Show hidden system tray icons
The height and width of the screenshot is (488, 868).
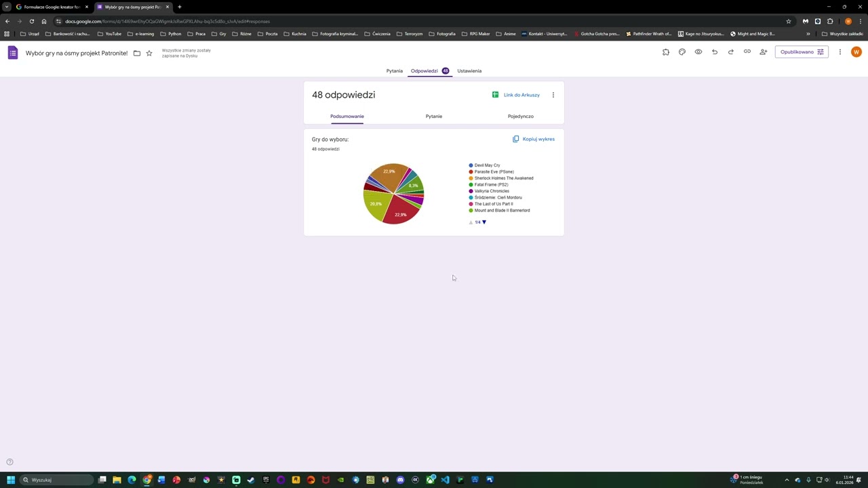pyautogui.click(x=787, y=480)
